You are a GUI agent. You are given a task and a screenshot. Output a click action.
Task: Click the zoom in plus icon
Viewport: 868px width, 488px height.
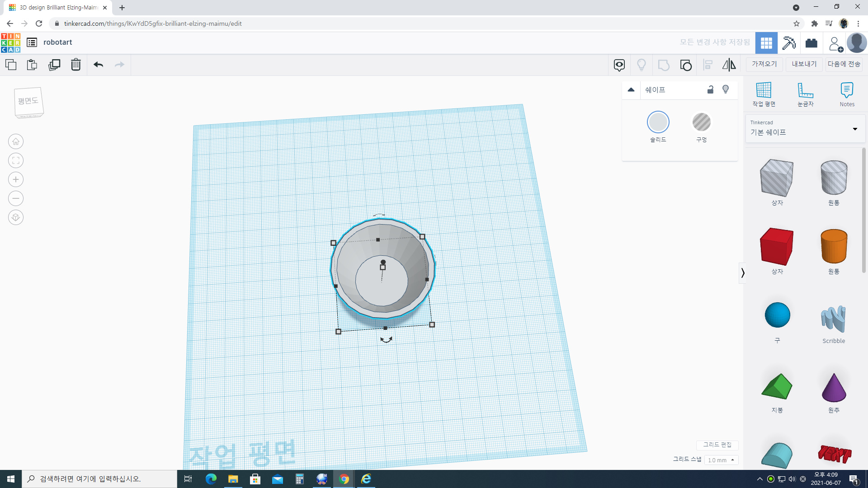click(x=16, y=179)
